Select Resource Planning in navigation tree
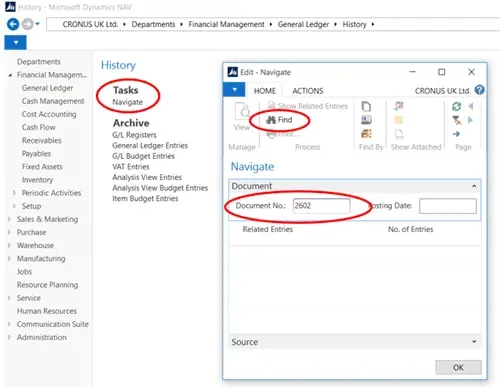This screenshot has height=387, width=500. pyautogui.click(x=47, y=285)
